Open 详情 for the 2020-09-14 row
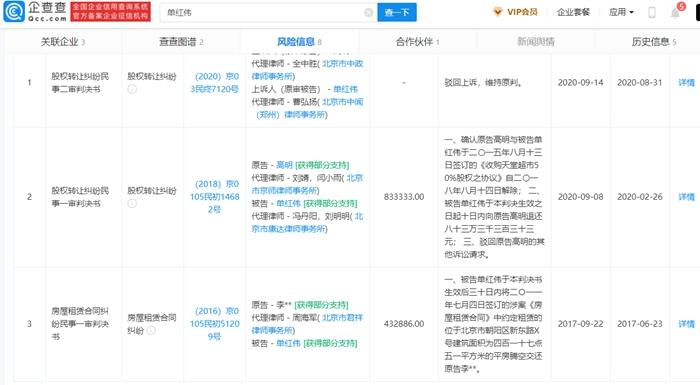The width and height of the screenshot is (700, 385). [687, 83]
